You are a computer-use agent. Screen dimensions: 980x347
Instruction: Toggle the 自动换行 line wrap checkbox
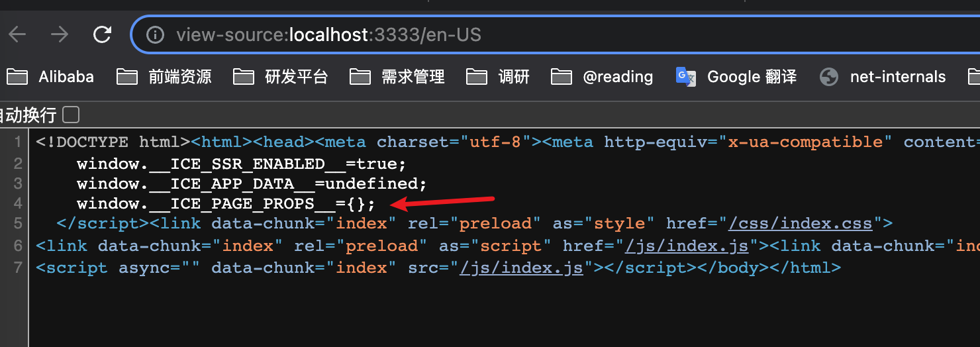point(71,115)
